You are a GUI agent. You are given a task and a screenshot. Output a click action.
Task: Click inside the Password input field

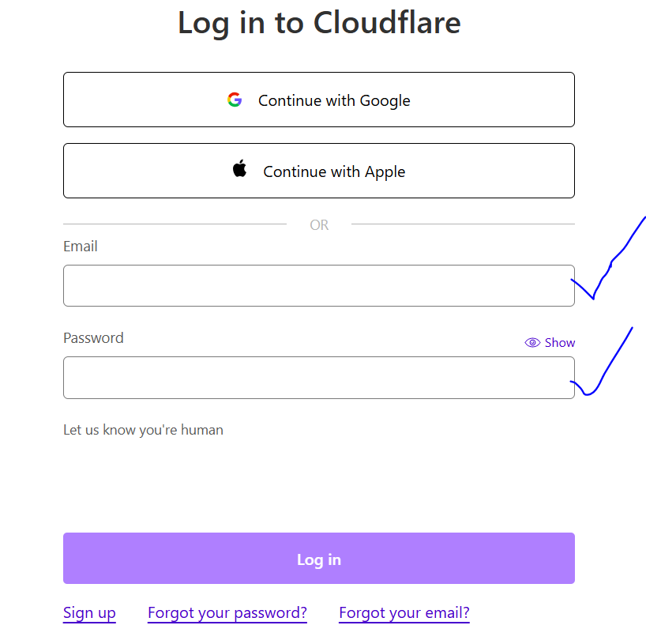(x=318, y=378)
